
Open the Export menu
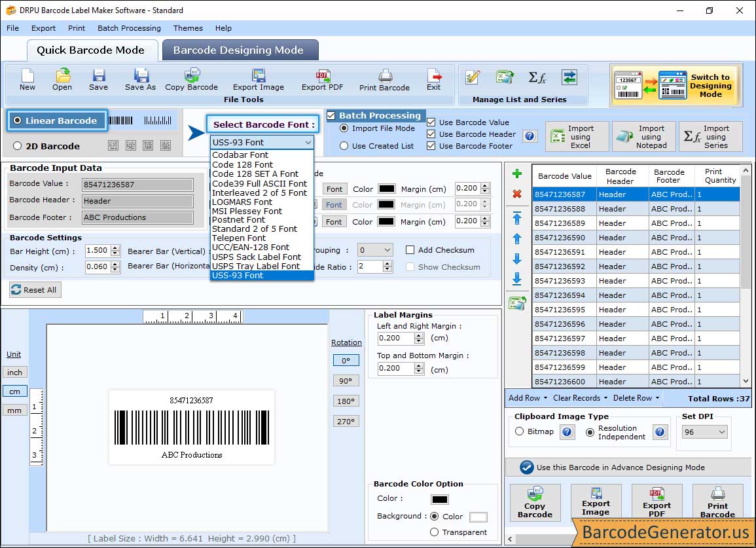pyautogui.click(x=43, y=28)
